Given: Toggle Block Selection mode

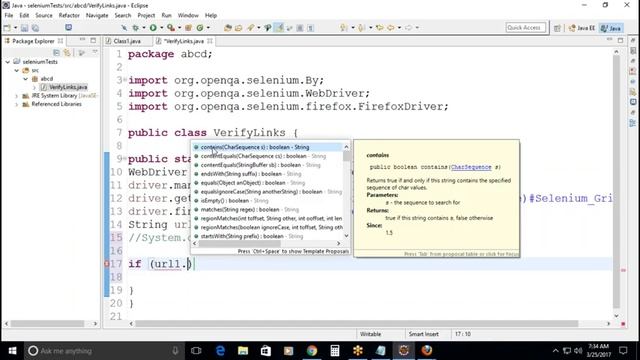Looking at the screenshot, I should point(300,28).
